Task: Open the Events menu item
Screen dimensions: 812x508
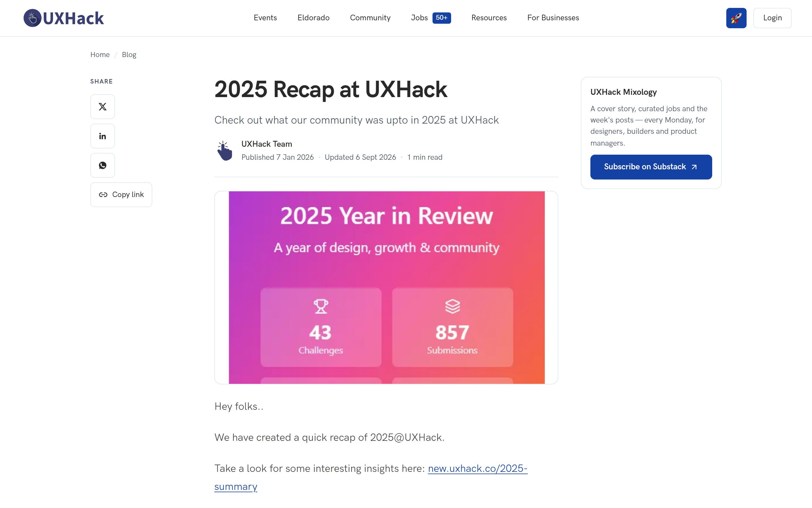Action: pyautogui.click(x=265, y=18)
